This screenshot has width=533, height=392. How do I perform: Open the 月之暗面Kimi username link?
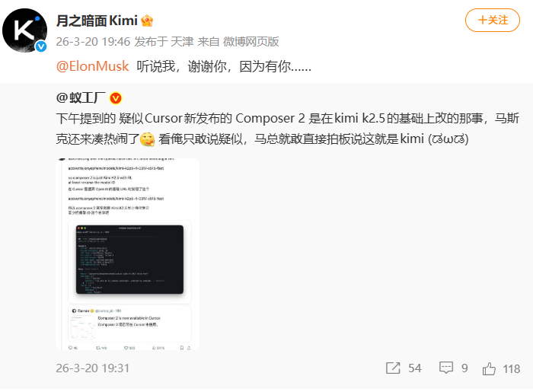click(97, 21)
